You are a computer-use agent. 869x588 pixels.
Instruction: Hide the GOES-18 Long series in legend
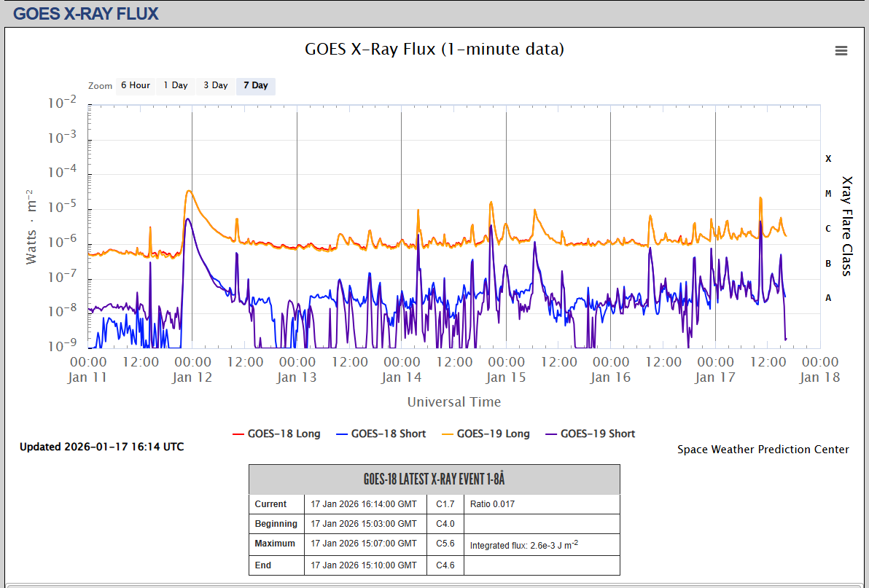pos(276,434)
